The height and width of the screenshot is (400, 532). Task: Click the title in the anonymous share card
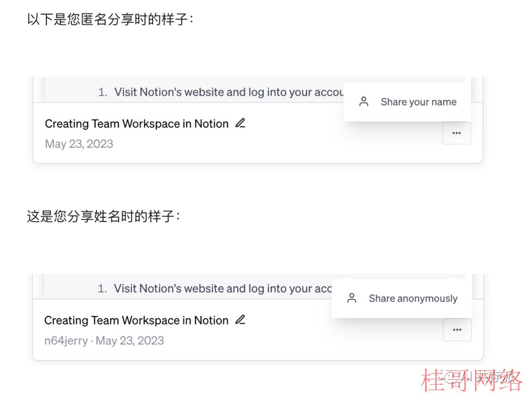click(136, 123)
